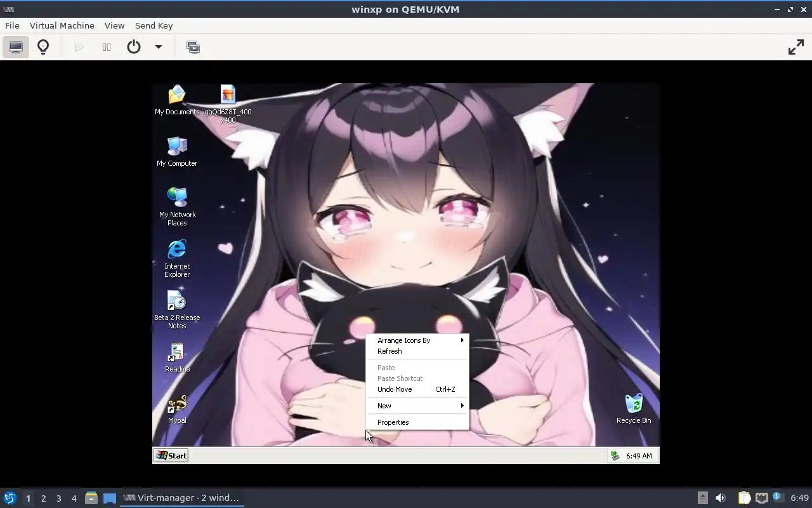Select the Readme shortcut icon
The height and width of the screenshot is (508, 812).
tap(177, 358)
